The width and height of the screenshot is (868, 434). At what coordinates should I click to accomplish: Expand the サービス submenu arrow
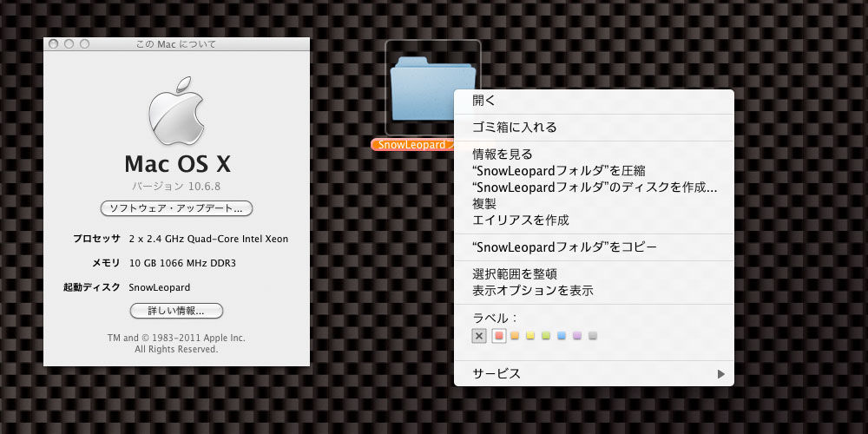720,374
